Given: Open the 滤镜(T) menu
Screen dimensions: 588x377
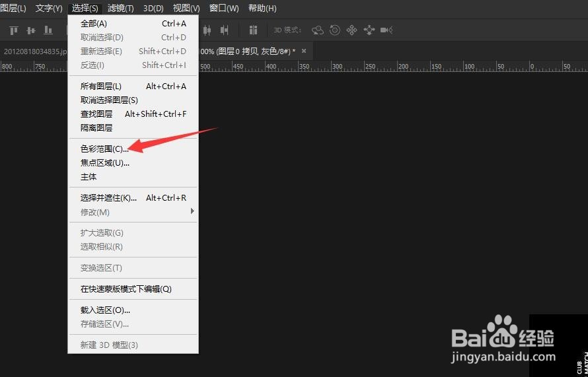Looking at the screenshot, I should 121,8.
